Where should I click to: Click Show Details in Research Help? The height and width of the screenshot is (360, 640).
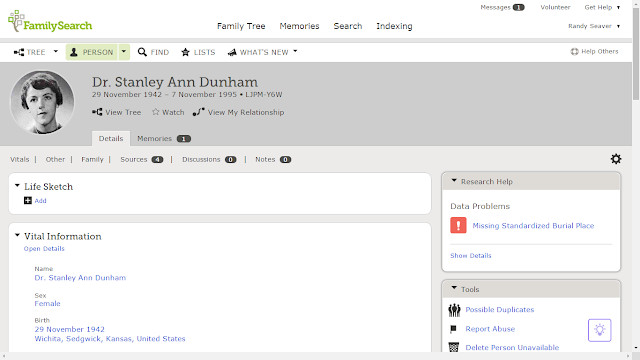(471, 256)
